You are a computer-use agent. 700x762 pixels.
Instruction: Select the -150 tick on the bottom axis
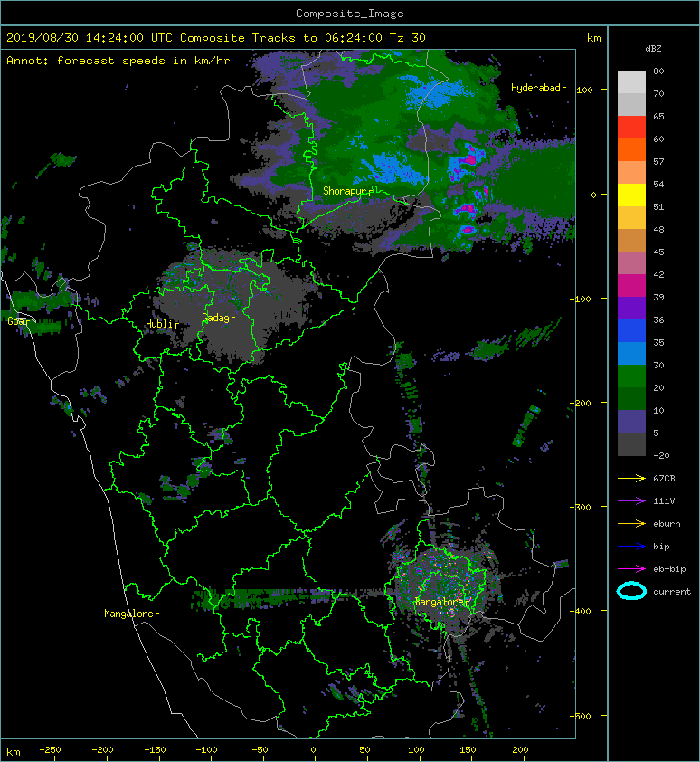pyautogui.click(x=155, y=750)
